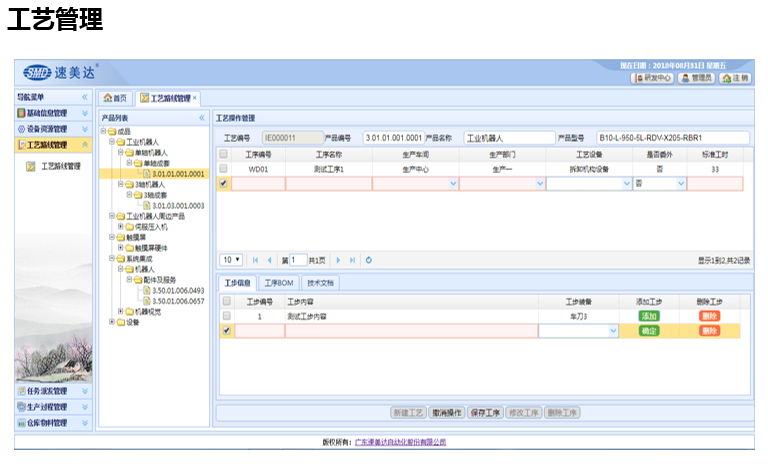Collapse the 导航菜单 sidebar with double-arrow icon

tap(85, 97)
